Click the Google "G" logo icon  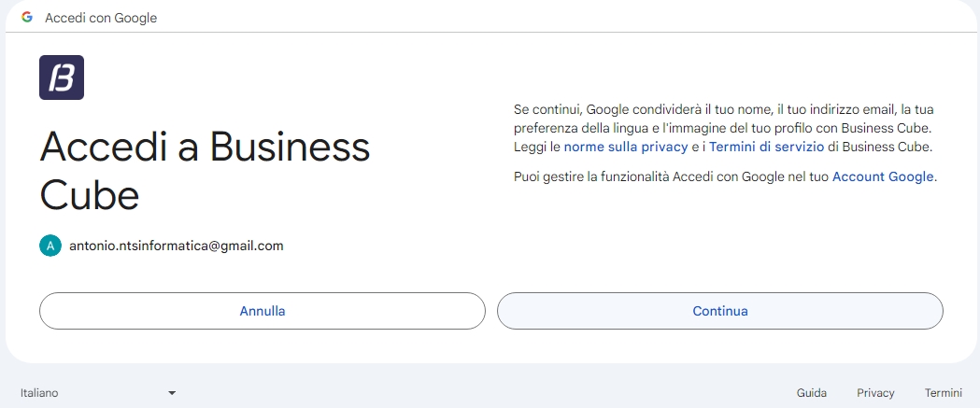[27, 18]
